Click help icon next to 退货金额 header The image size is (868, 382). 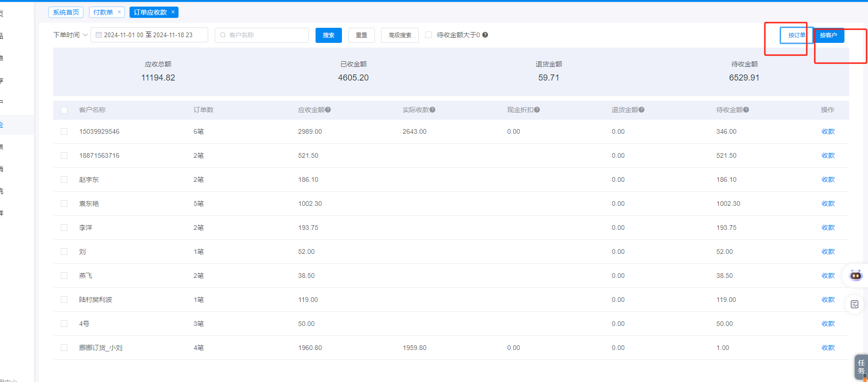click(641, 110)
